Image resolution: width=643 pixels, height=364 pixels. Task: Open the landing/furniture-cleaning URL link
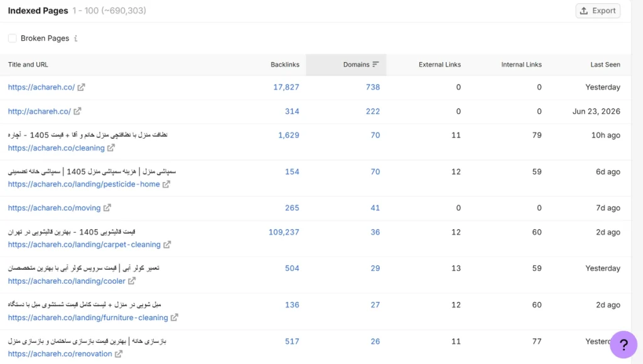(88, 318)
